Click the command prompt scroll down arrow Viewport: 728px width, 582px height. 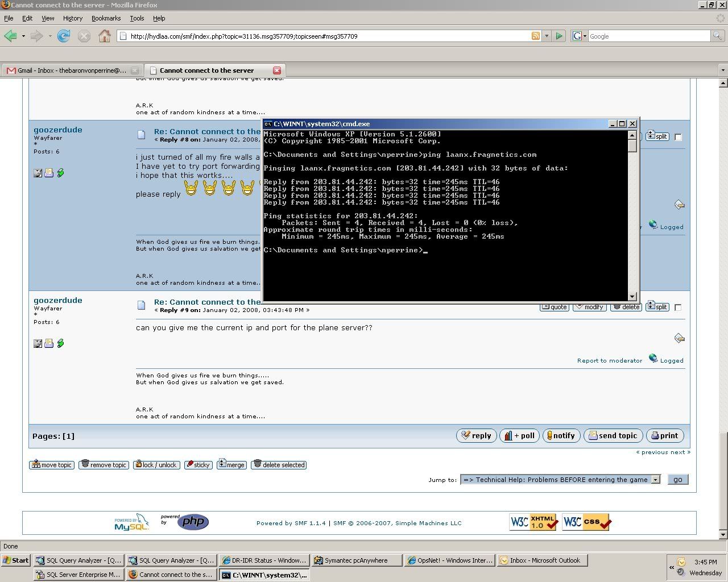[x=632, y=296]
